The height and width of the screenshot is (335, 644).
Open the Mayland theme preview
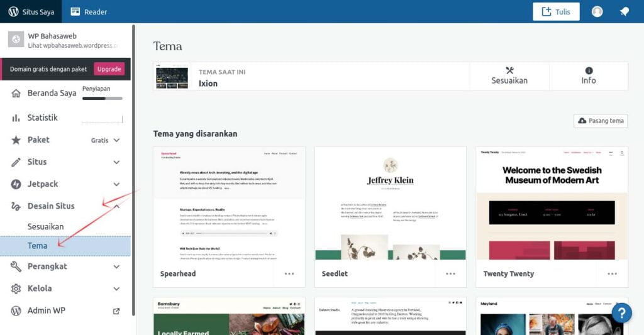point(552,316)
